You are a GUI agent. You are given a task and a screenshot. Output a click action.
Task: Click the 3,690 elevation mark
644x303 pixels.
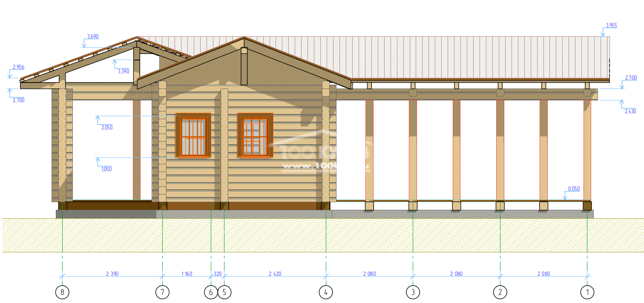[92, 37]
